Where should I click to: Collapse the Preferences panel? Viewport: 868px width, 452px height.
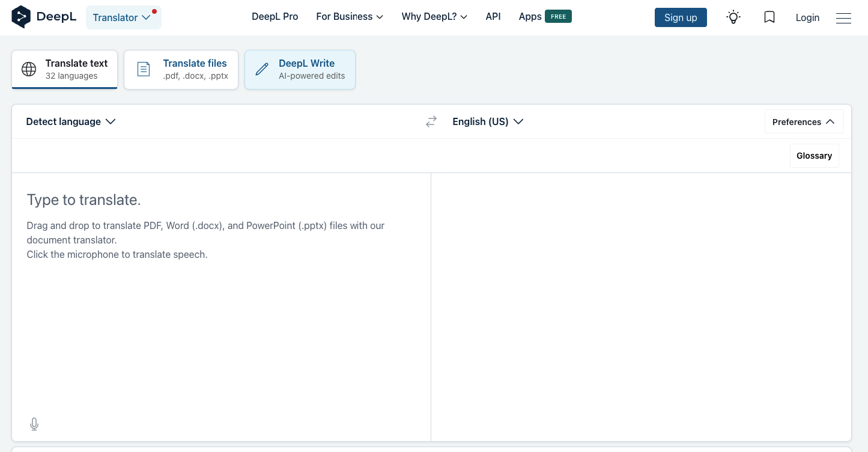point(804,122)
